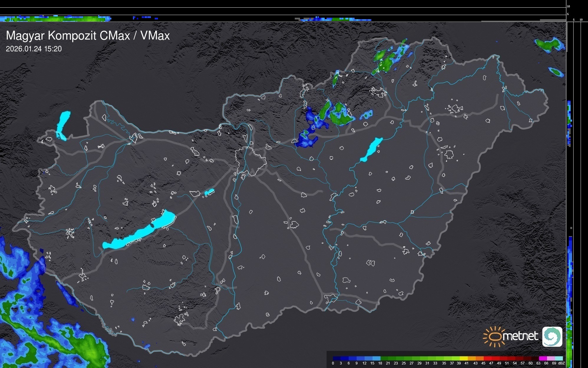Click the 2026.01.24 15:20 timestamp
This screenshot has height=368, width=588.
[x=34, y=49]
